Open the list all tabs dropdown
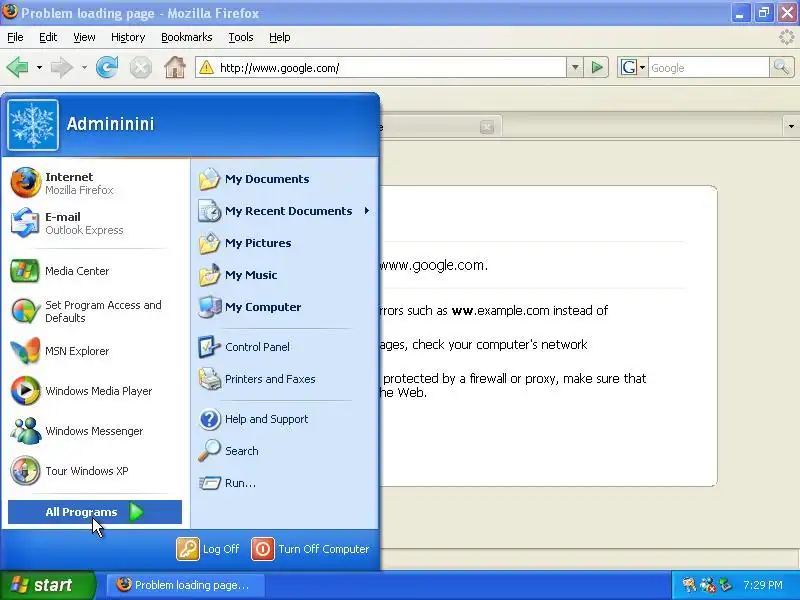Image resolution: width=800 pixels, height=600 pixels. 791,126
